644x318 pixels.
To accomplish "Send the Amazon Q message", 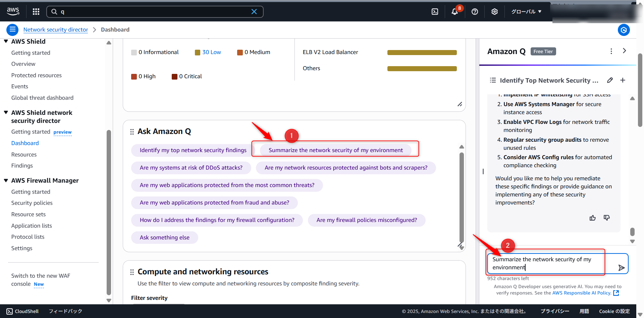I will [x=621, y=268].
